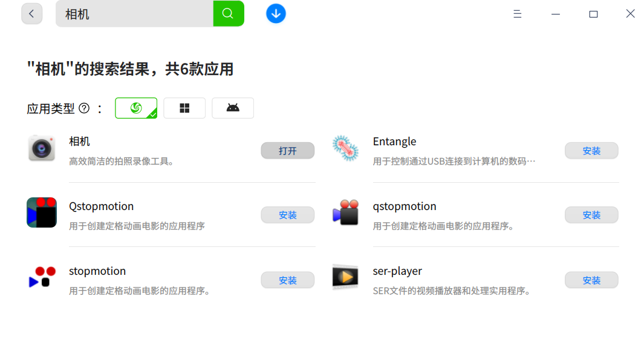Click the Camera (相机) app icon
Image resolution: width=644 pixels, height=339 pixels.
[42, 148]
